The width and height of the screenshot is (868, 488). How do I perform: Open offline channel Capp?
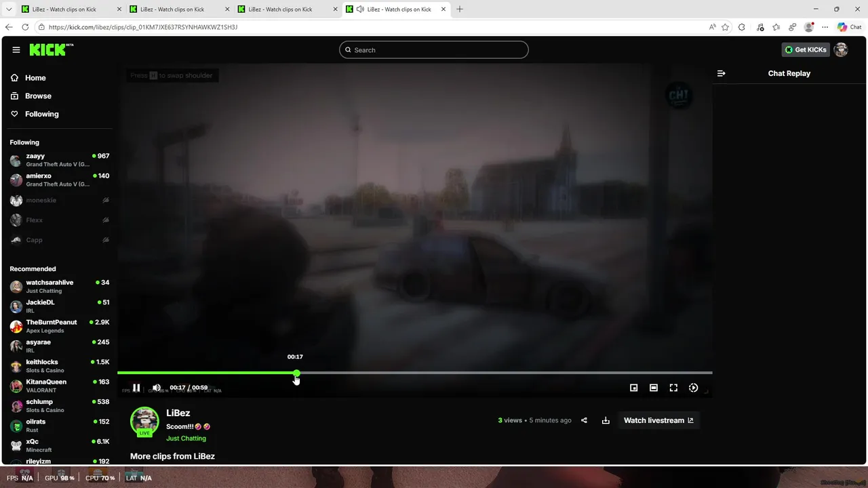click(60, 240)
